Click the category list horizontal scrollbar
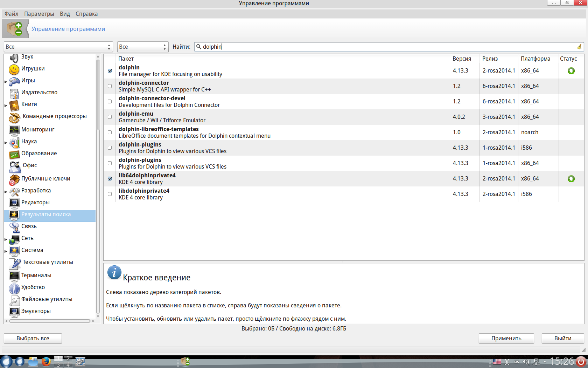This screenshot has height=368, width=588. pos(50,321)
